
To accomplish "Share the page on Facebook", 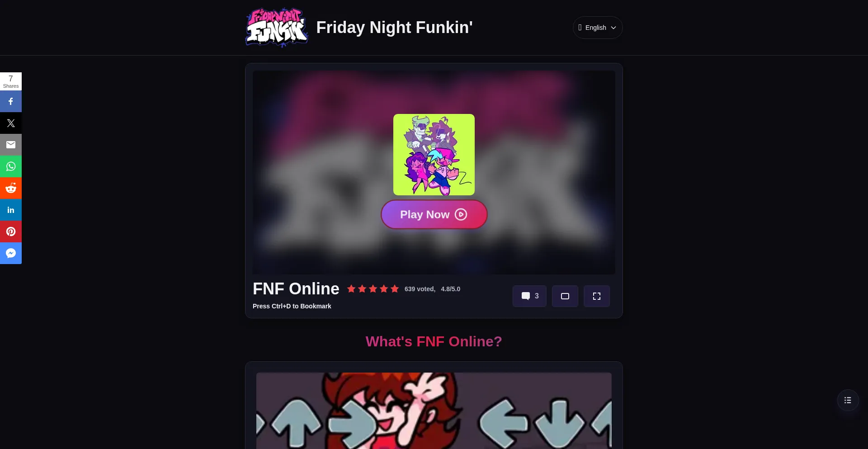I will click(x=11, y=101).
